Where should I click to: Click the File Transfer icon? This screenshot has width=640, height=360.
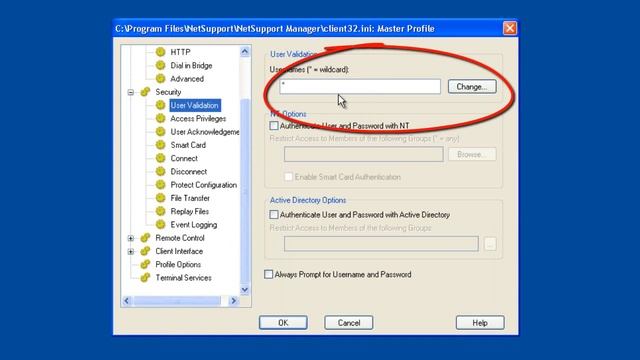160,198
